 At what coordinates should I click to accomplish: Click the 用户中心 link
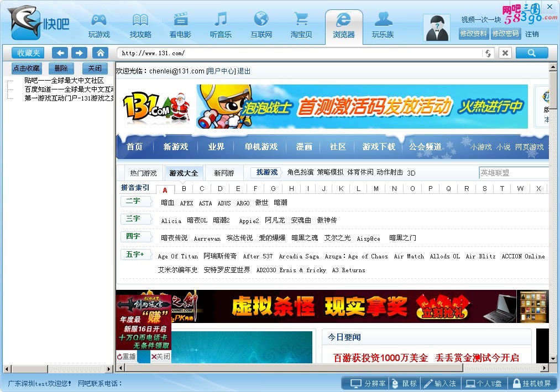point(221,71)
